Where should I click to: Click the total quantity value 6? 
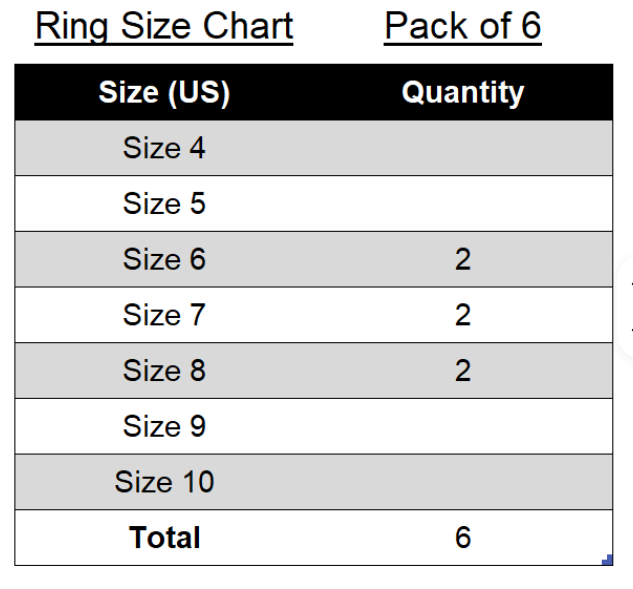tap(463, 538)
